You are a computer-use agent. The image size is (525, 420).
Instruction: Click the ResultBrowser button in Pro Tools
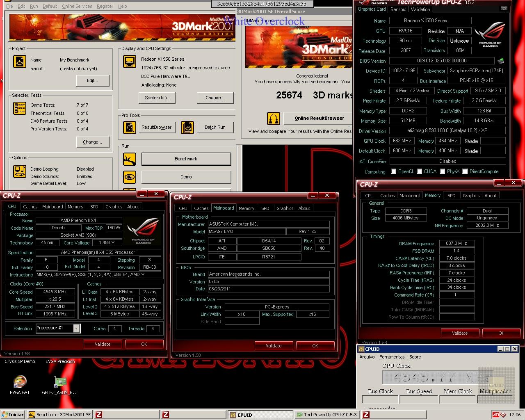(157, 127)
